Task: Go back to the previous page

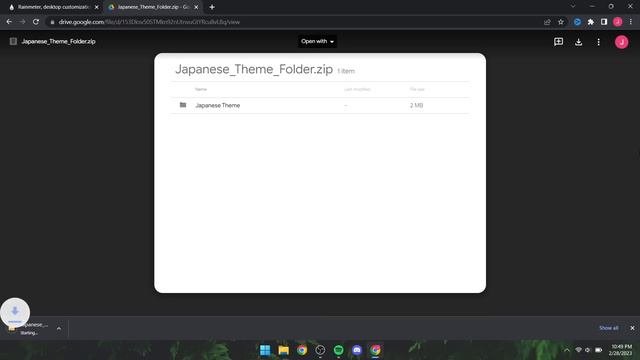Action: click(x=9, y=22)
